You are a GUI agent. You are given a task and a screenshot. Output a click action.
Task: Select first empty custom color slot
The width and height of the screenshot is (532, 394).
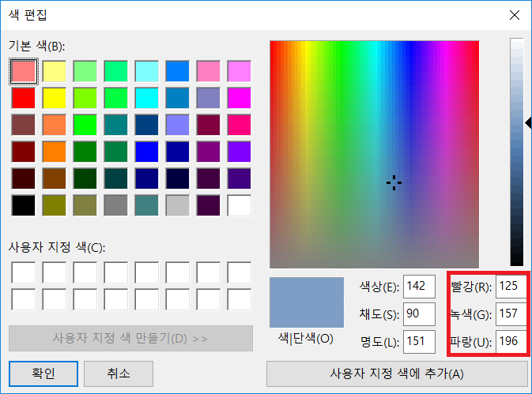(x=24, y=272)
